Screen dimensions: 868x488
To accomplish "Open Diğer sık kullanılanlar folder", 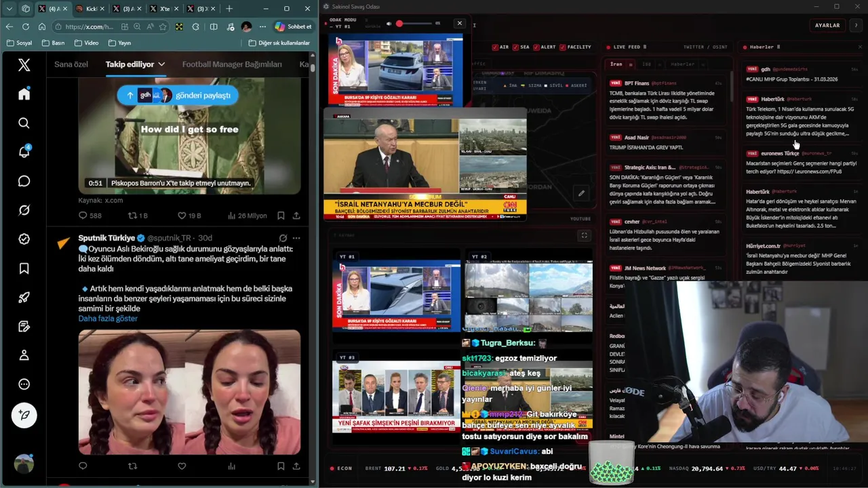I will tap(279, 43).
